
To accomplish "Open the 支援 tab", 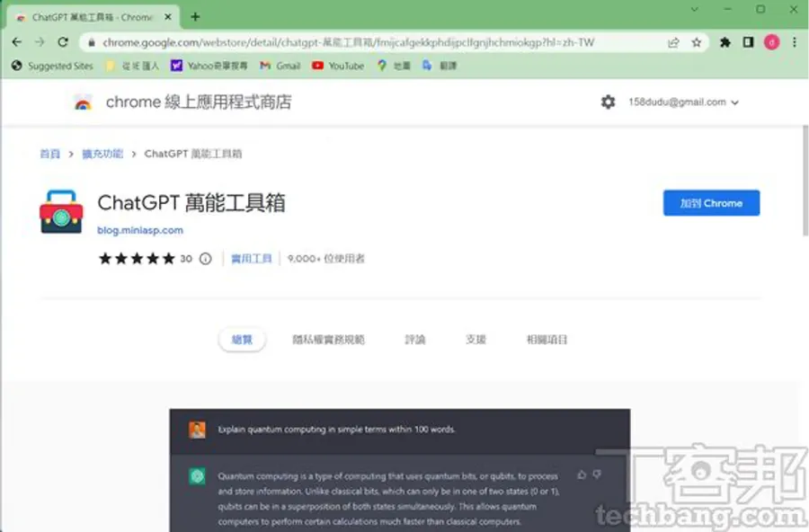I will pyautogui.click(x=476, y=340).
